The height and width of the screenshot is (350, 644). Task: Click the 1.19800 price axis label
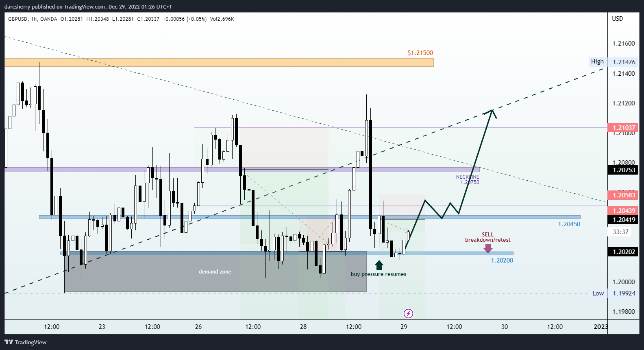click(x=624, y=312)
